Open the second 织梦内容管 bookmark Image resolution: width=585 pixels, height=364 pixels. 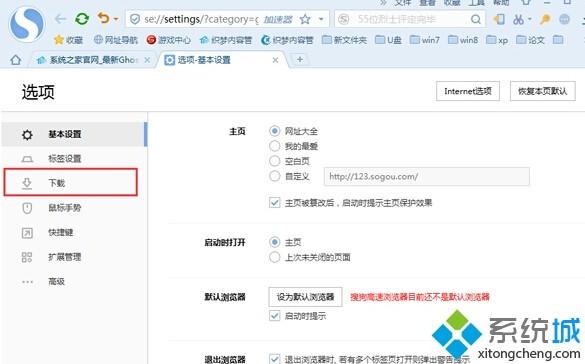287,40
